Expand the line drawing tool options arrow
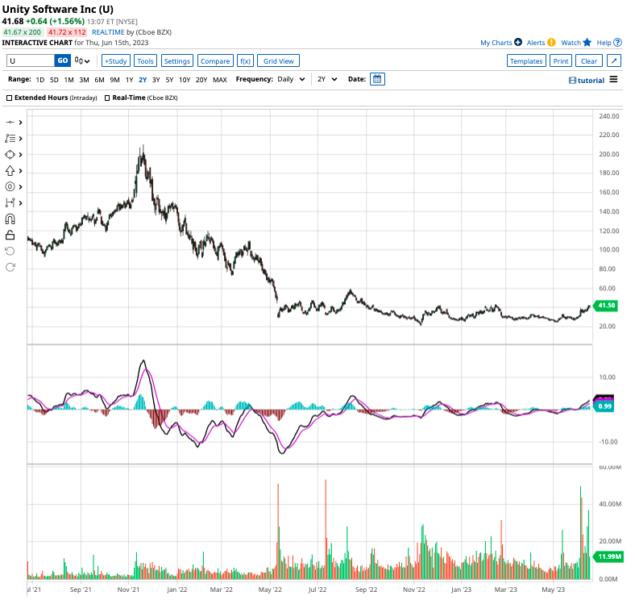The width and height of the screenshot is (635, 600). [20, 122]
